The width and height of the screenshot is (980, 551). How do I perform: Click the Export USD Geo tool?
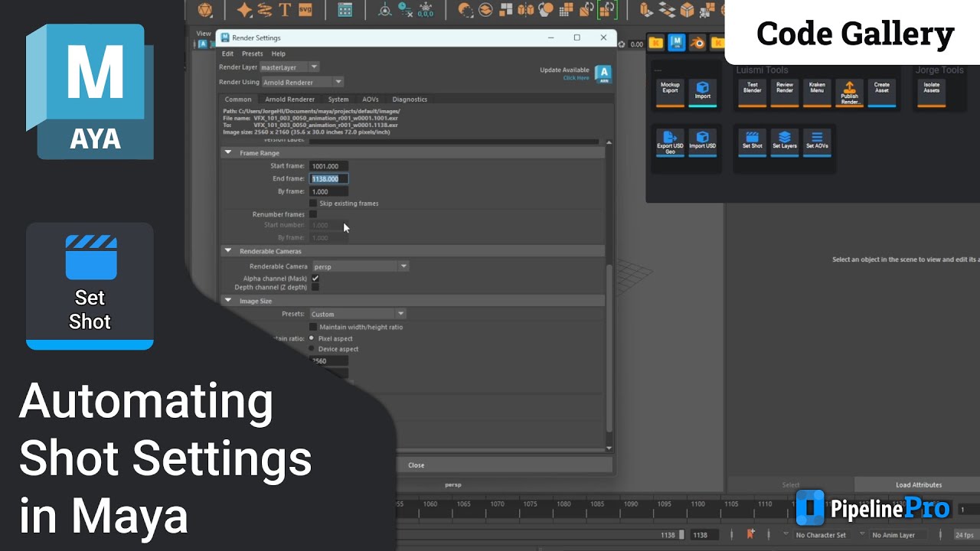[x=670, y=142]
